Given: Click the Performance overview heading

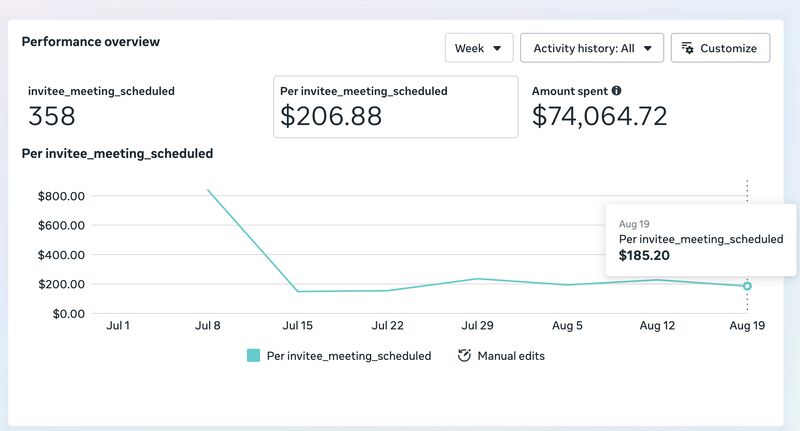Looking at the screenshot, I should pyautogui.click(x=91, y=42).
